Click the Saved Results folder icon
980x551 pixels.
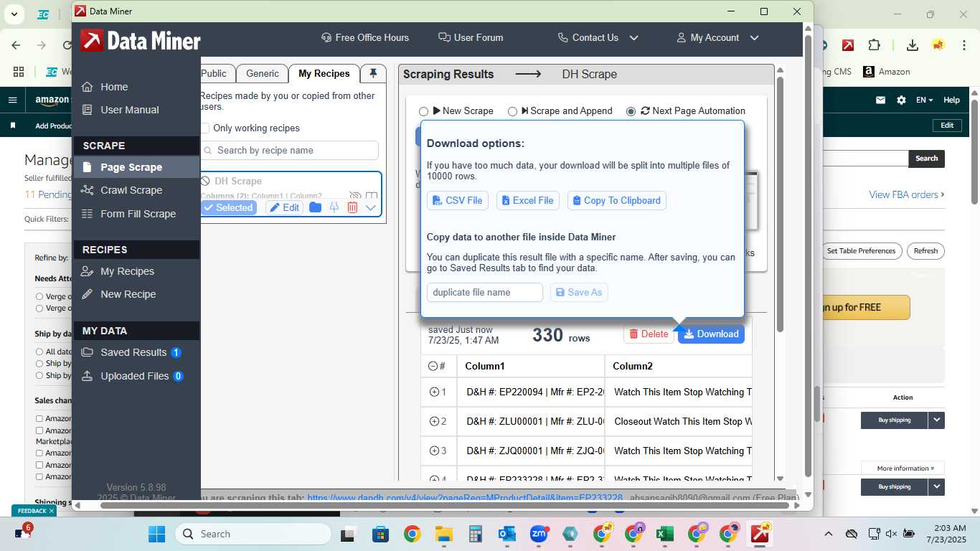click(x=88, y=352)
